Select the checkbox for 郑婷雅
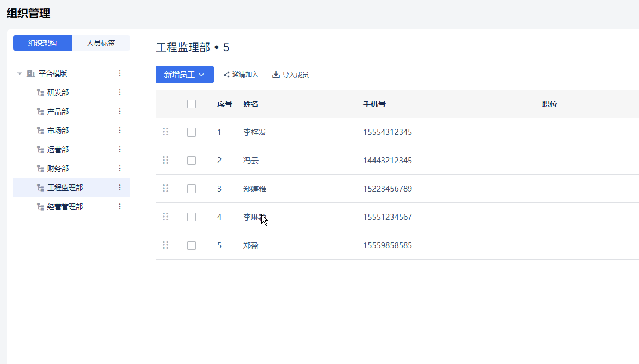 tap(192, 189)
